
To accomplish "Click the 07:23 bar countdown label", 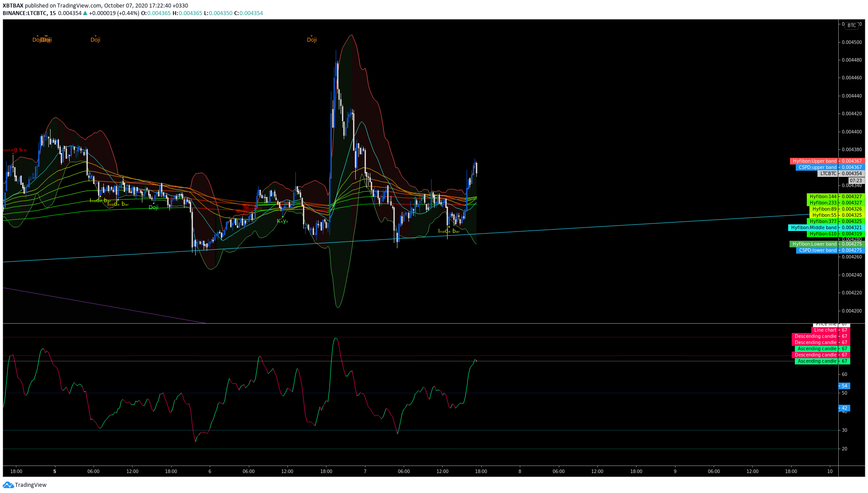I will click(856, 180).
